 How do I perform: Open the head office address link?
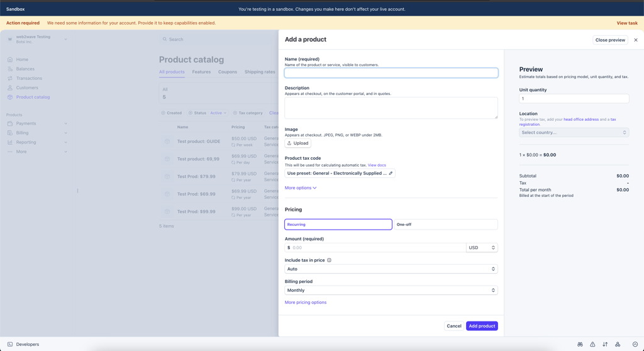coord(580,120)
